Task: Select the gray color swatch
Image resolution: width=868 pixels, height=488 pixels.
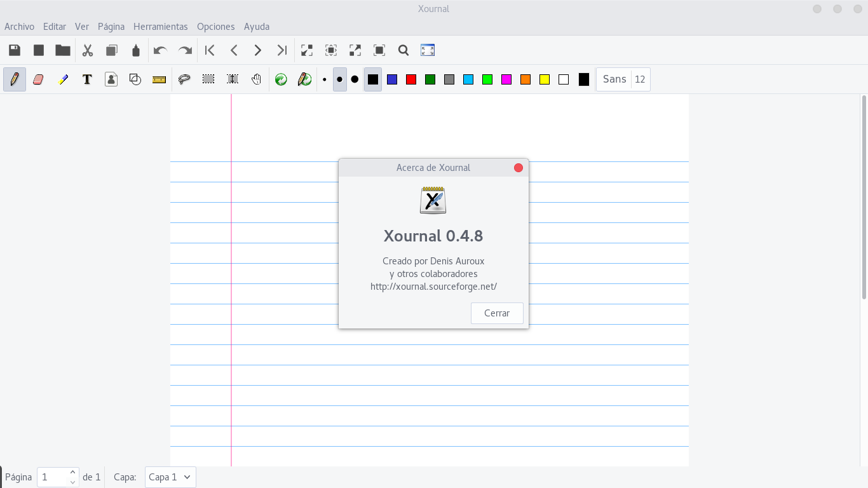Action: click(449, 79)
